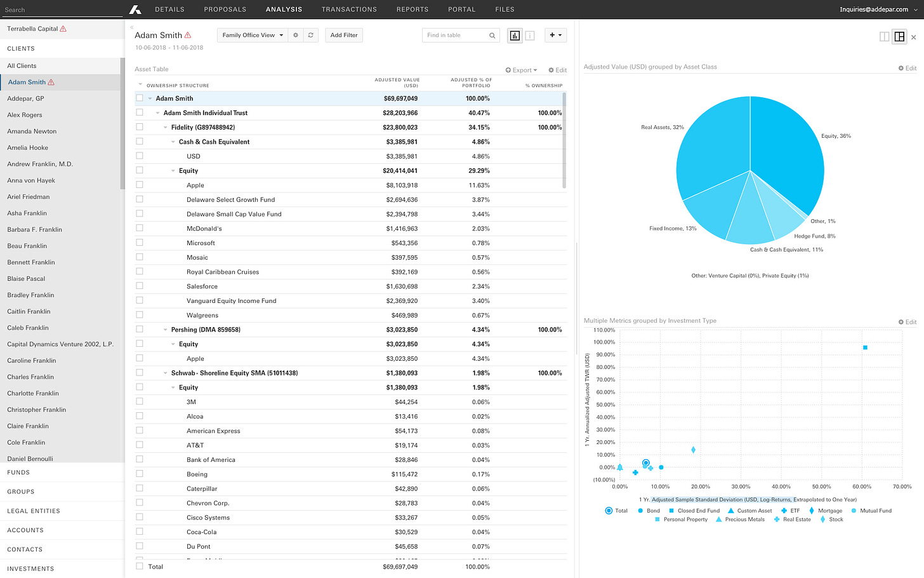Screen dimensions: 924x578
Task: Open the Inquiries@addepar.com account menu
Action: 878,10
